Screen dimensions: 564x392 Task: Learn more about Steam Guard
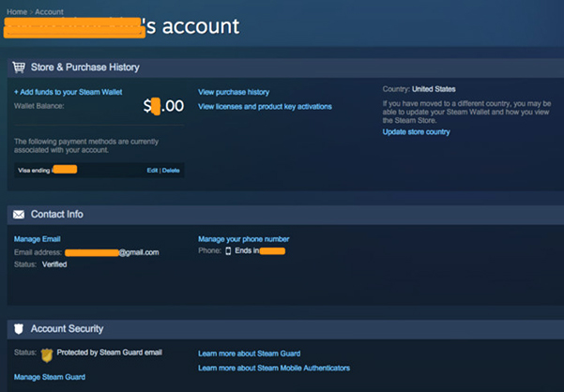click(250, 354)
